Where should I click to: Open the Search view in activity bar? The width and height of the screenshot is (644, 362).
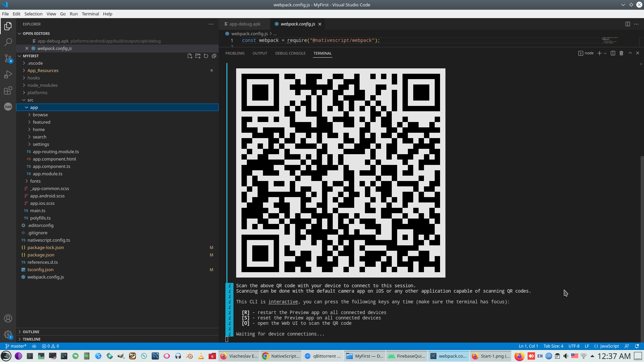coord(8,42)
